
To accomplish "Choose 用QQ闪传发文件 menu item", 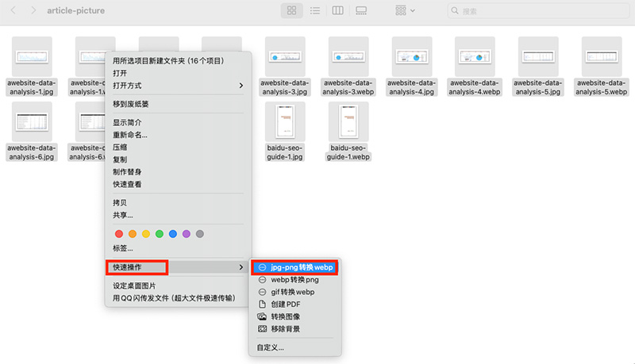I will click(178, 298).
